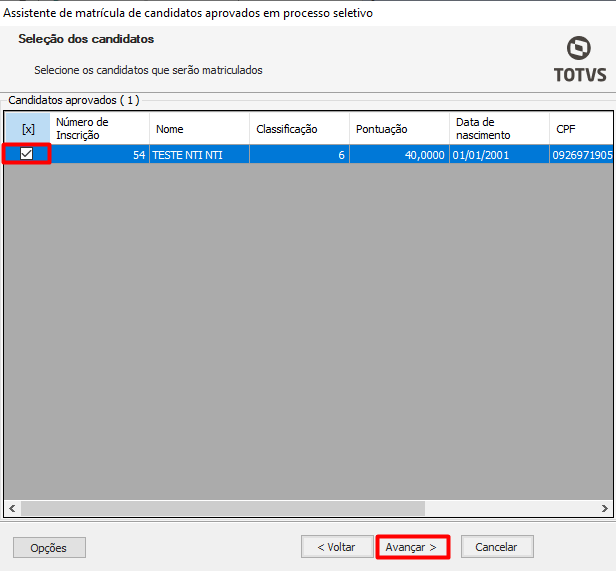Click the Pontuação column header
The height and width of the screenshot is (571, 616).
pos(399,129)
